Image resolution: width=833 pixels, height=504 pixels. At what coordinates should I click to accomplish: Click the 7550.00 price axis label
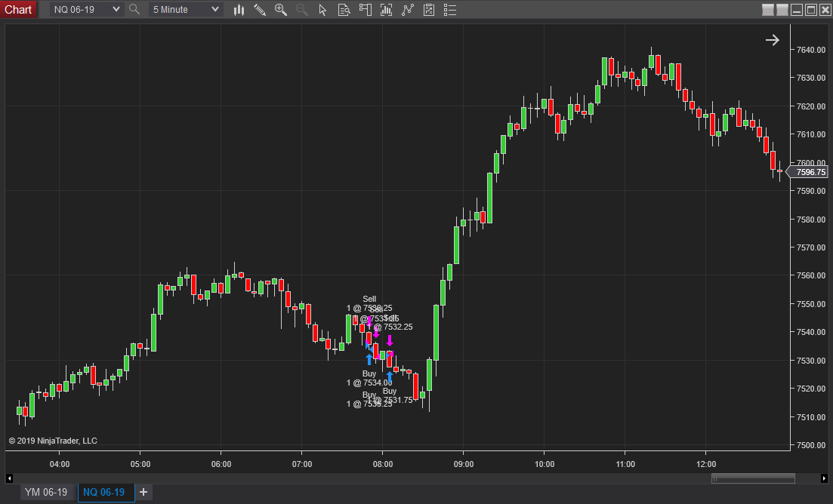click(x=810, y=304)
